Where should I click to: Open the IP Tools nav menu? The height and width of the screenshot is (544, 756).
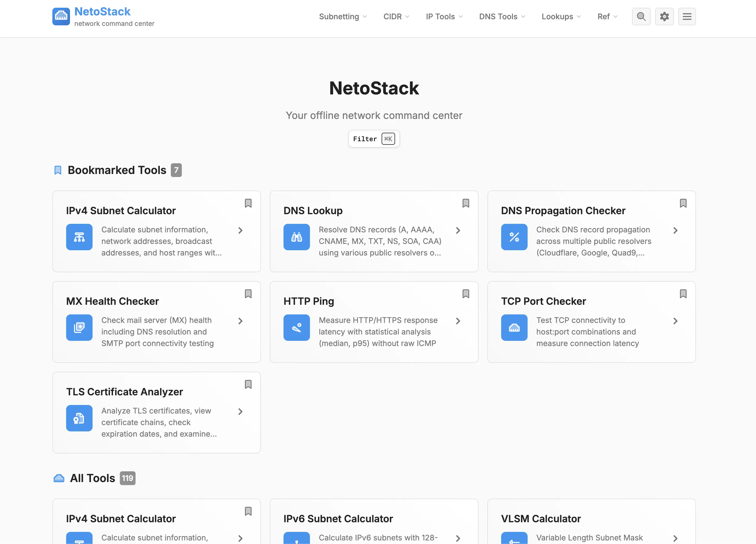pyautogui.click(x=444, y=16)
